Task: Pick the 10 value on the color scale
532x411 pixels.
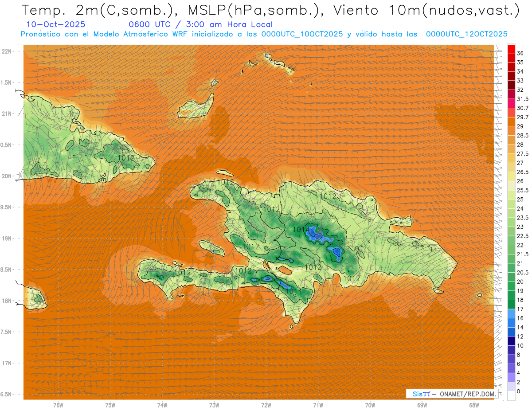Action: click(x=520, y=345)
